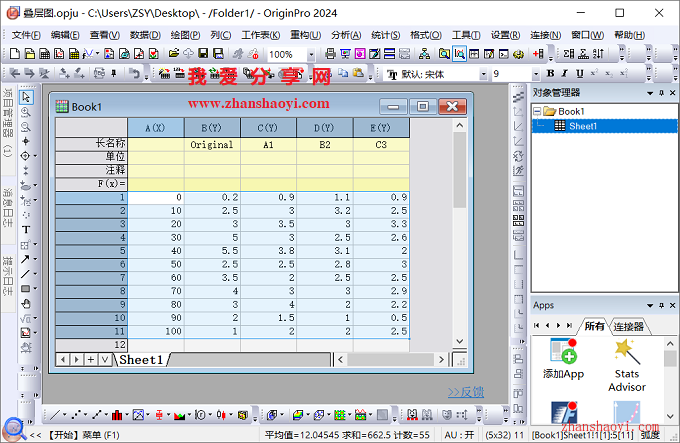Click the Area plot icon in bottom toolbar
The height and width of the screenshot is (443, 680).
(x=180, y=415)
